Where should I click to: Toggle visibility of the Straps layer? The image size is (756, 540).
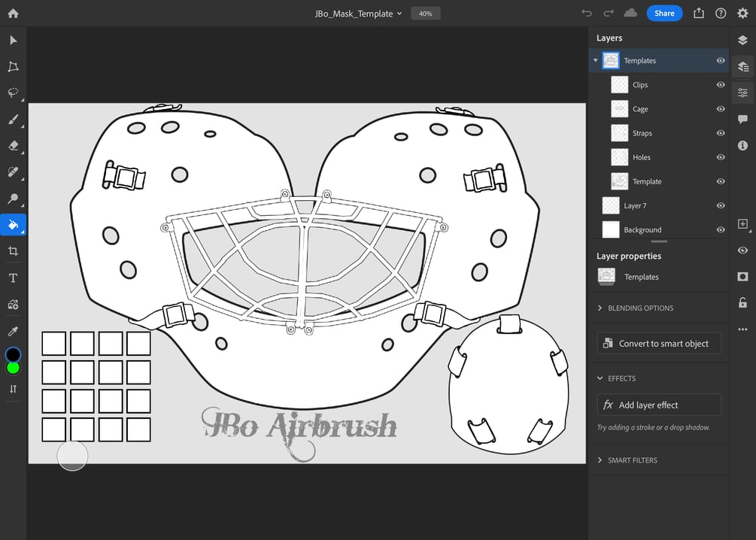coord(720,132)
